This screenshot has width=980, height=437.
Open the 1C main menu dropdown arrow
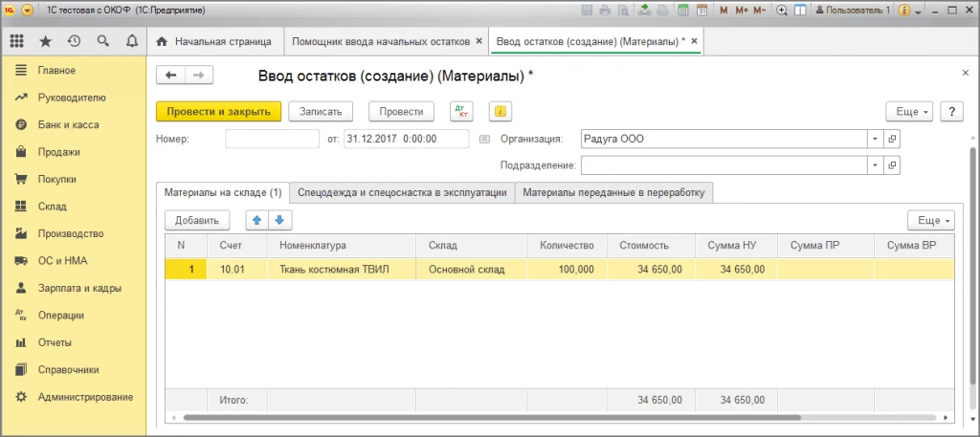click(28, 11)
